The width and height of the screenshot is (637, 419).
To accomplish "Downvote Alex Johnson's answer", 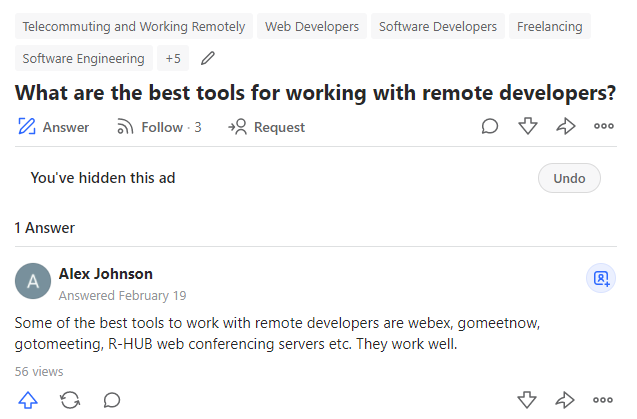I will (527, 400).
